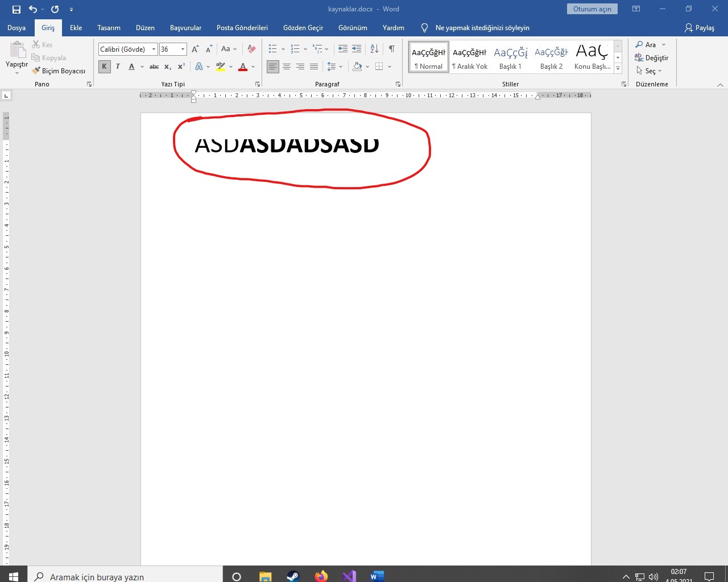Center-align the paragraph text
Image resolution: width=728 pixels, height=582 pixels.
point(287,66)
